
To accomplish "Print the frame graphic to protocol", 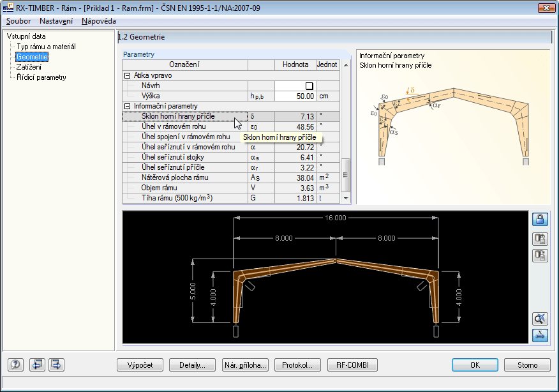I will click(539, 239).
